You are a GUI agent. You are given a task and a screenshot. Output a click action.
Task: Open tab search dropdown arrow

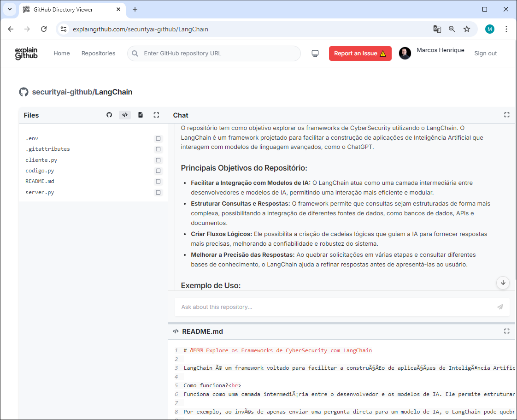click(x=10, y=9)
